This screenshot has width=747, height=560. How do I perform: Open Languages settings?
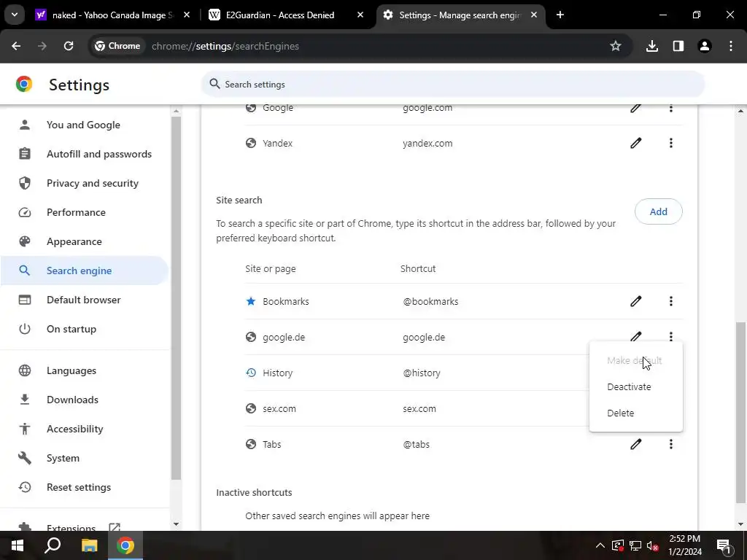click(84, 370)
